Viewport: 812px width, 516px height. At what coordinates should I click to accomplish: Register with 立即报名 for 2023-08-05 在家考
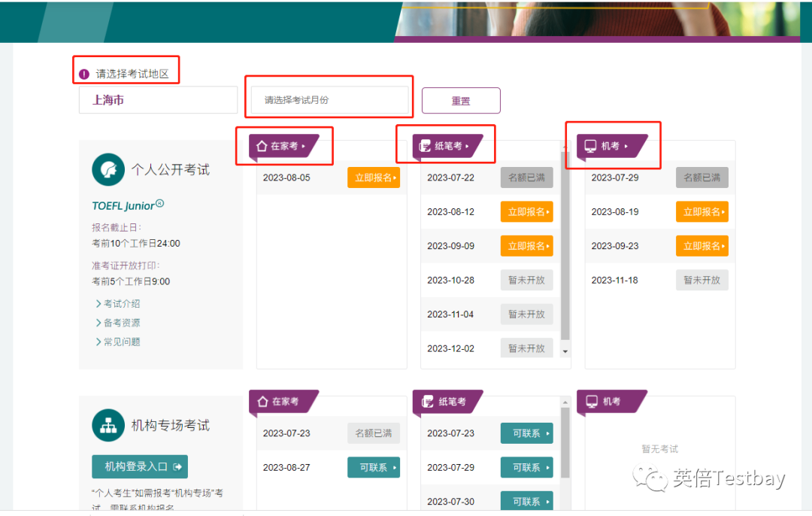tap(374, 178)
